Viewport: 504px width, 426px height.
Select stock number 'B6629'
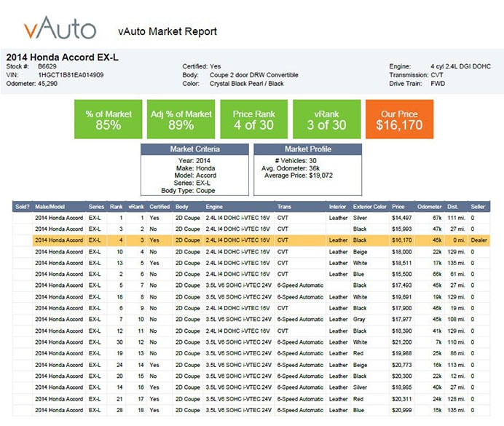(47, 66)
